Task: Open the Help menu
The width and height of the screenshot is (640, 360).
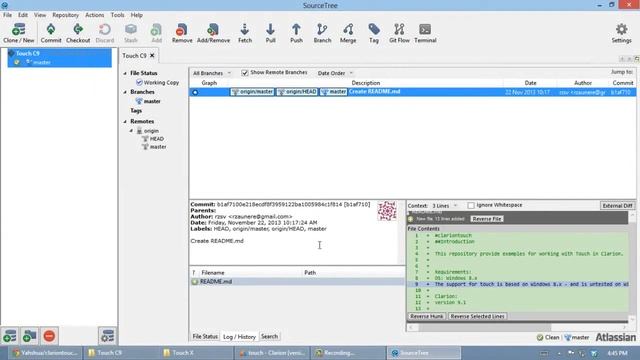Action: tap(136, 15)
